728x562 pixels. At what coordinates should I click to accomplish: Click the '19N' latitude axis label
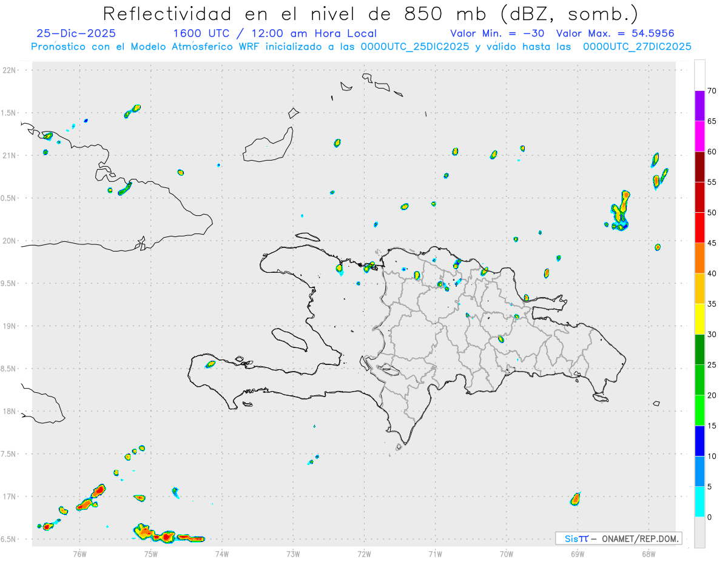(x=9, y=326)
